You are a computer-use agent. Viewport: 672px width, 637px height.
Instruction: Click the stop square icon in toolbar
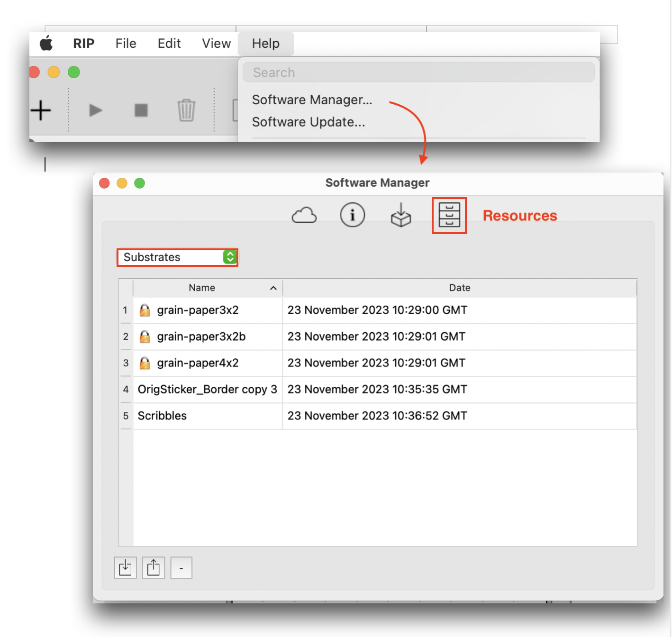pyautogui.click(x=141, y=110)
